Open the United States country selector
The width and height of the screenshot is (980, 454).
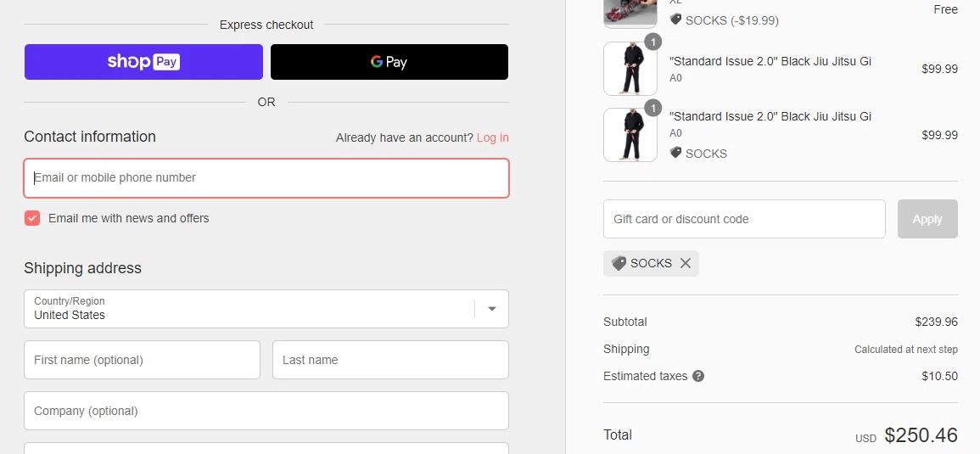coord(246,309)
